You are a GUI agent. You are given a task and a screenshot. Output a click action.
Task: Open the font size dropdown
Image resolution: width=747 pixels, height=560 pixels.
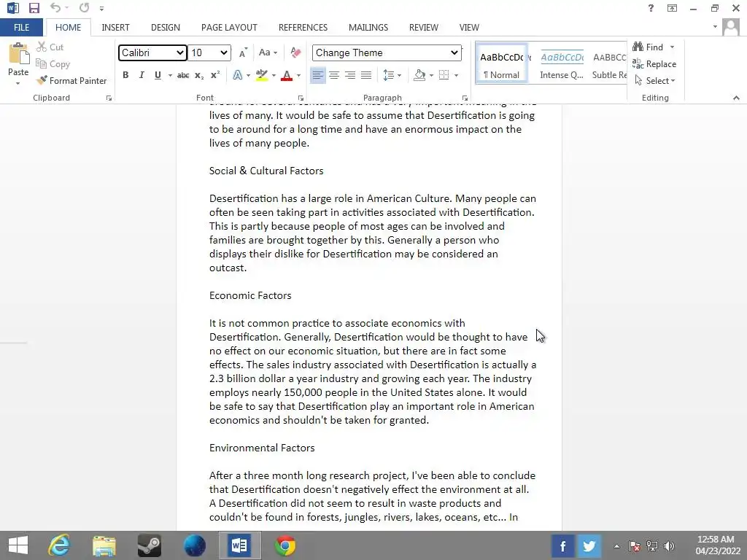[209, 52]
